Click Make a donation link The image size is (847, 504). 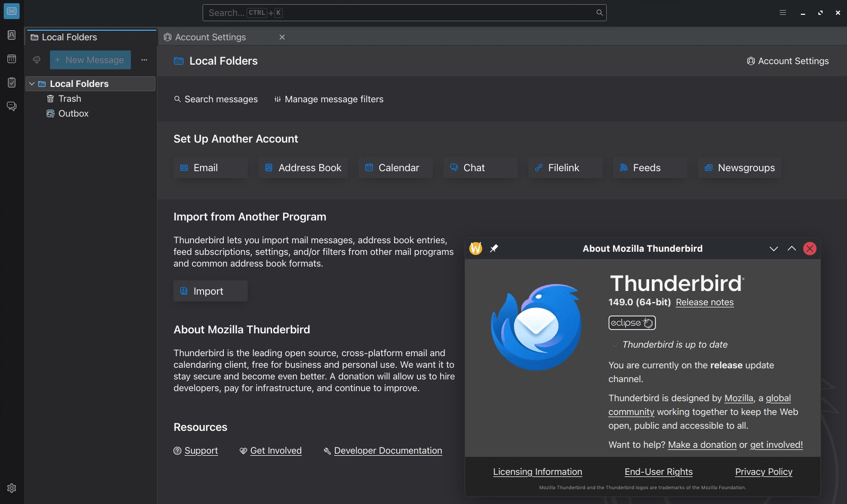pyautogui.click(x=702, y=445)
